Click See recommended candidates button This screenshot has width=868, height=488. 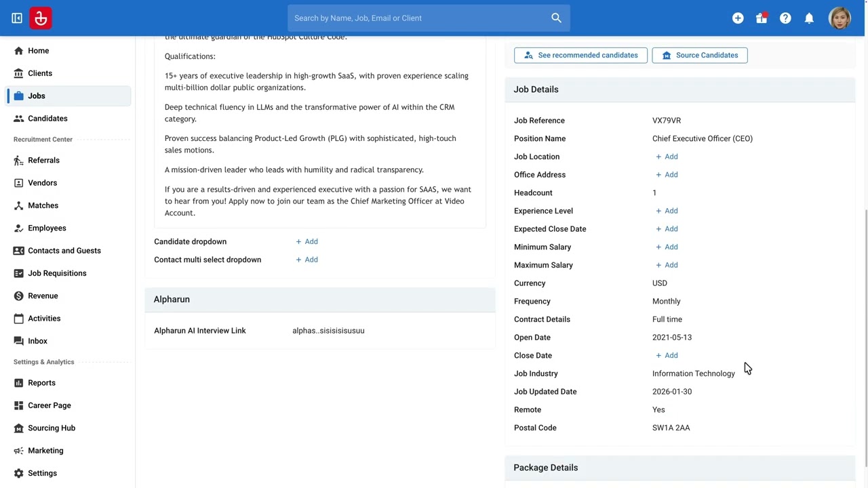coord(580,56)
